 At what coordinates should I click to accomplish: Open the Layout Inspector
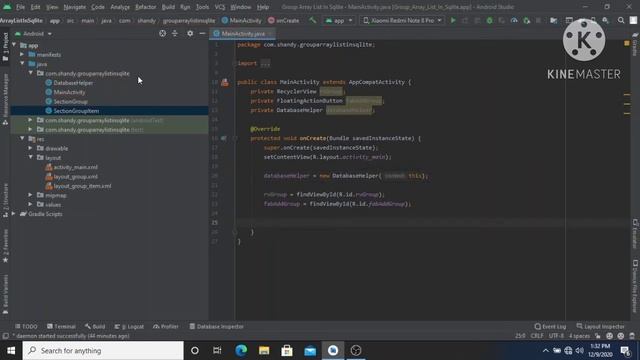click(600, 327)
